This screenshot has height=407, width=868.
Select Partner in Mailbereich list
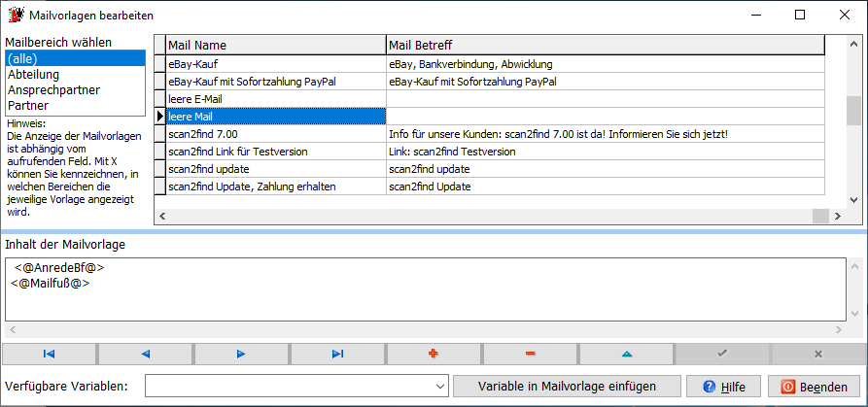coord(75,105)
